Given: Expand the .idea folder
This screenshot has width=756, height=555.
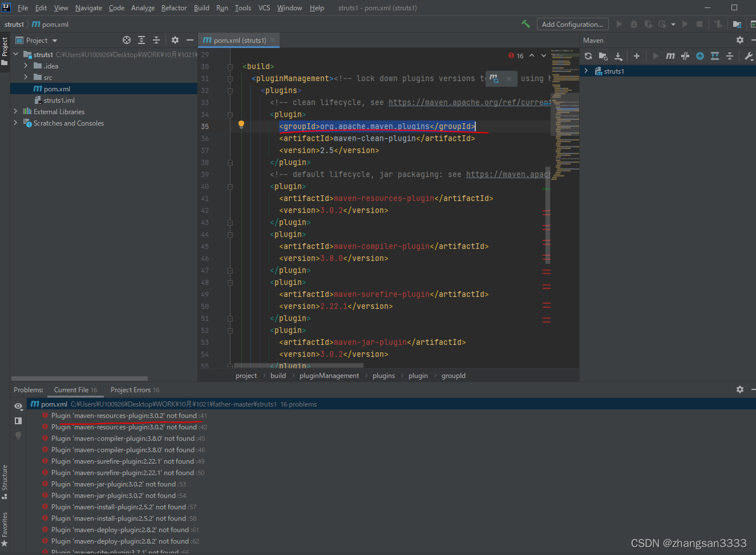Looking at the screenshot, I should pyautogui.click(x=26, y=66).
